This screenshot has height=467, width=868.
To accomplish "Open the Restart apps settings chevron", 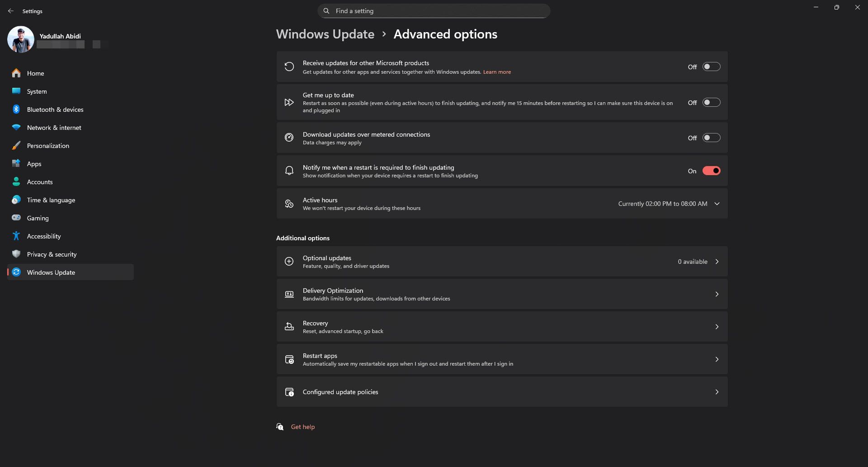I will pos(717,359).
